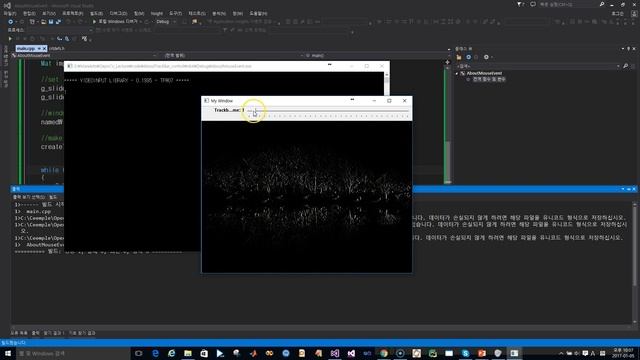
Task: Open Internet Explorer from the taskbar
Action: tap(171, 353)
